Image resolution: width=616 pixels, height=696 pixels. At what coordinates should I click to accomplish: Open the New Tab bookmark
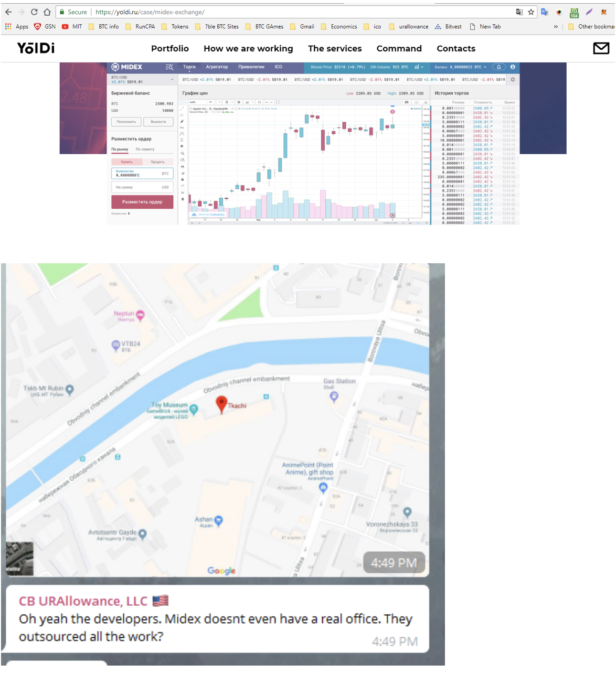click(x=485, y=26)
